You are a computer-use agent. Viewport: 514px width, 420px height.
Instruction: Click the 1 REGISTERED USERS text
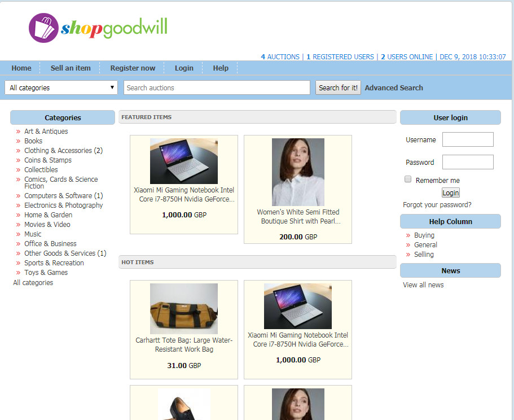pos(340,56)
